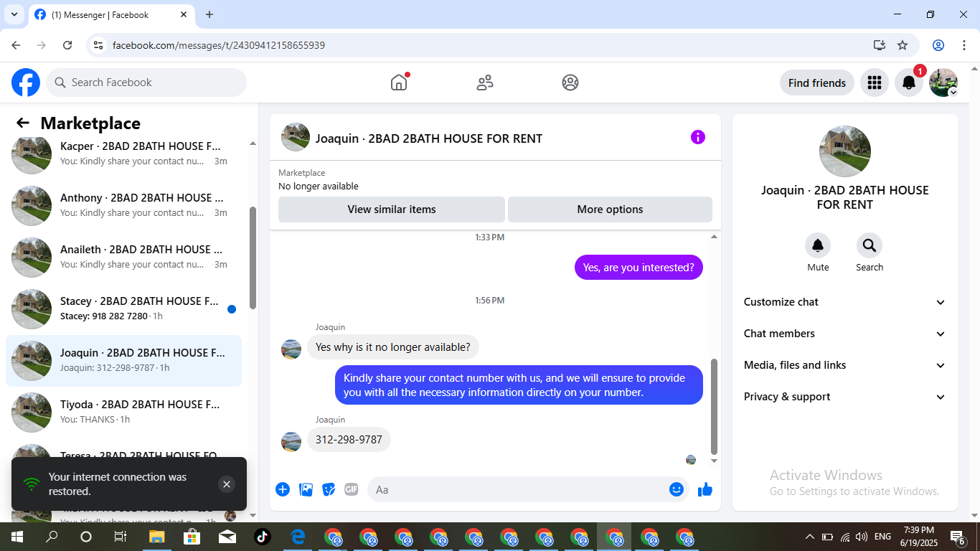The height and width of the screenshot is (551, 980).
Task: Click the View similar items button
Action: point(392,209)
